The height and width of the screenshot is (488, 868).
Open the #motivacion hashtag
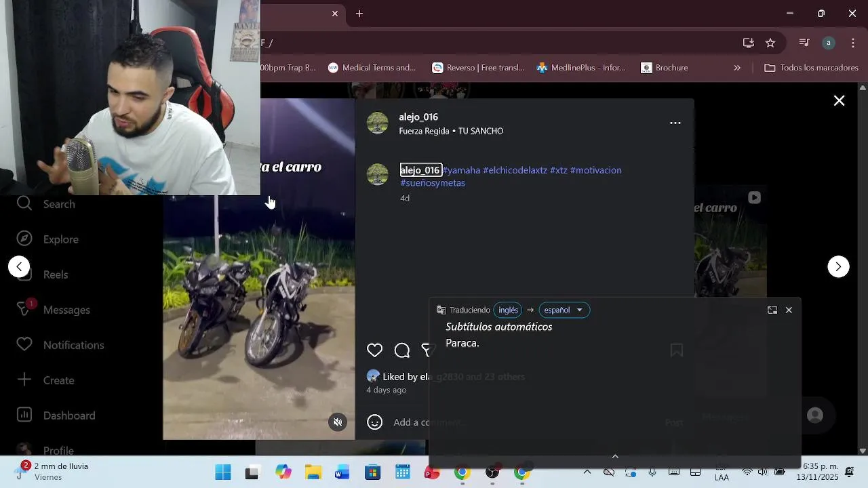point(596,170)
